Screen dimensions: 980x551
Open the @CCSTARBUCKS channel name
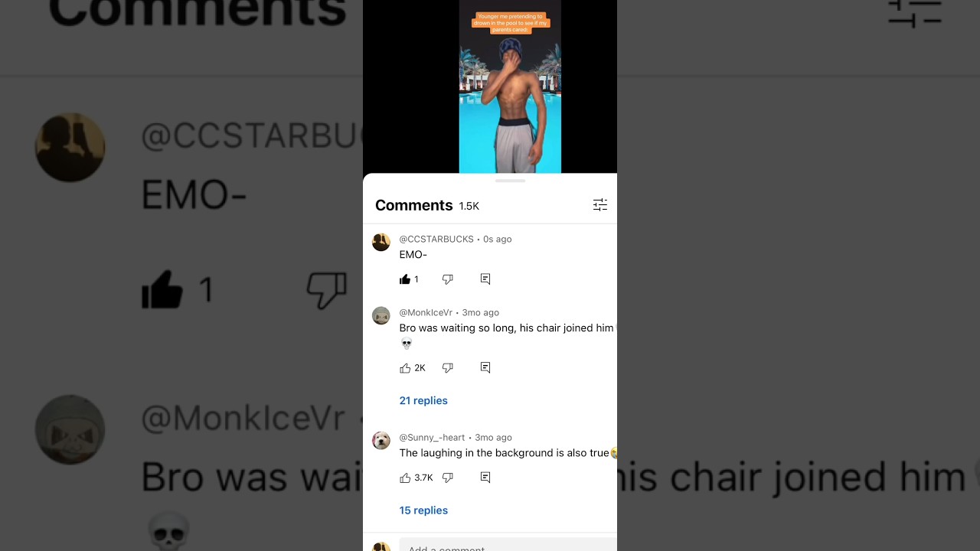436,240
